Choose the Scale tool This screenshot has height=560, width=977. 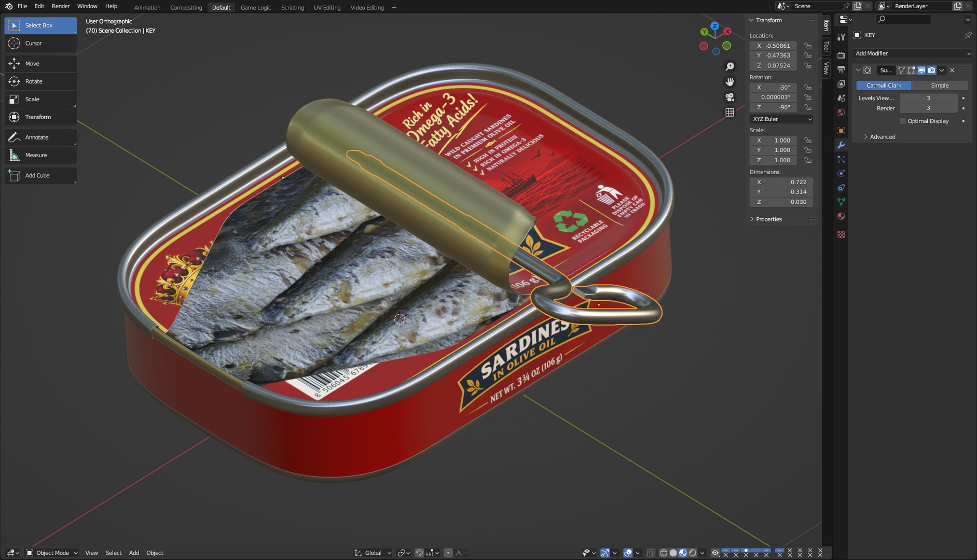pyautogui.click(x=40, y=99)
